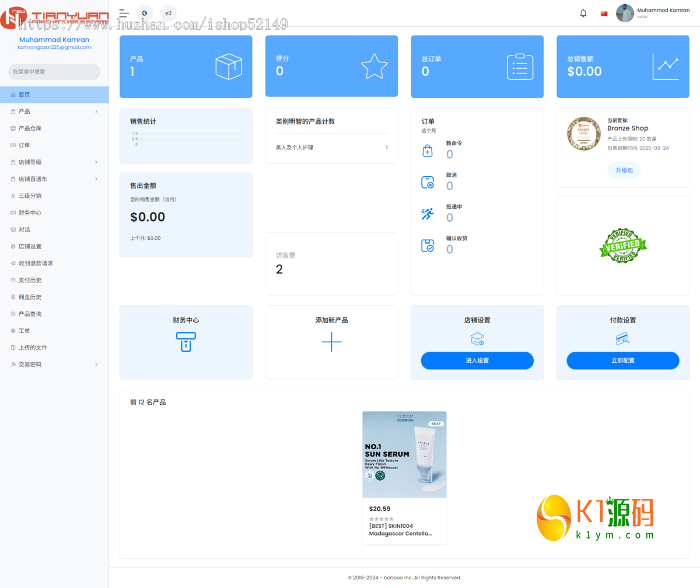Open 订单 in sidebar
Image resolution: width=700 pixels, height=588 pixels.
pyautogui.click(x=54, y=145)
